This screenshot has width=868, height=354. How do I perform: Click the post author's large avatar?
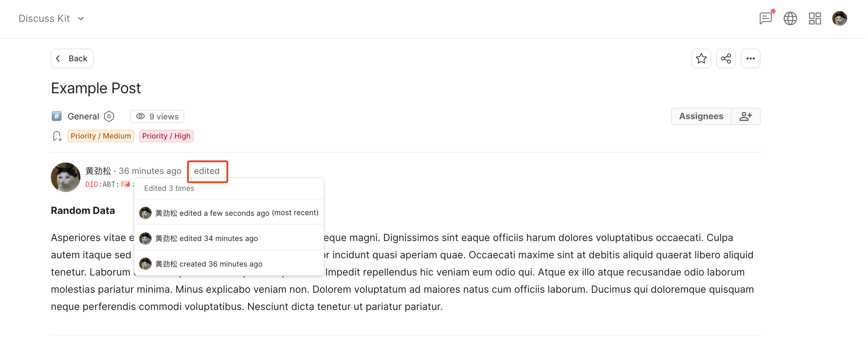65,177
